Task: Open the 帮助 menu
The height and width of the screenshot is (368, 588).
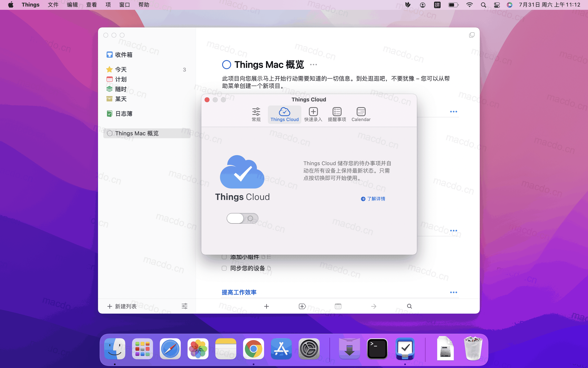Action: pyautogui.click(x=144, y=5)
